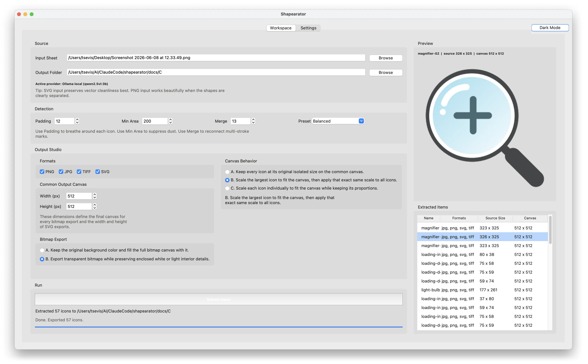The image size is (588, 364).
Task: Click the 'Done. Exported 57 icons.' message
Action: (59, 320)
